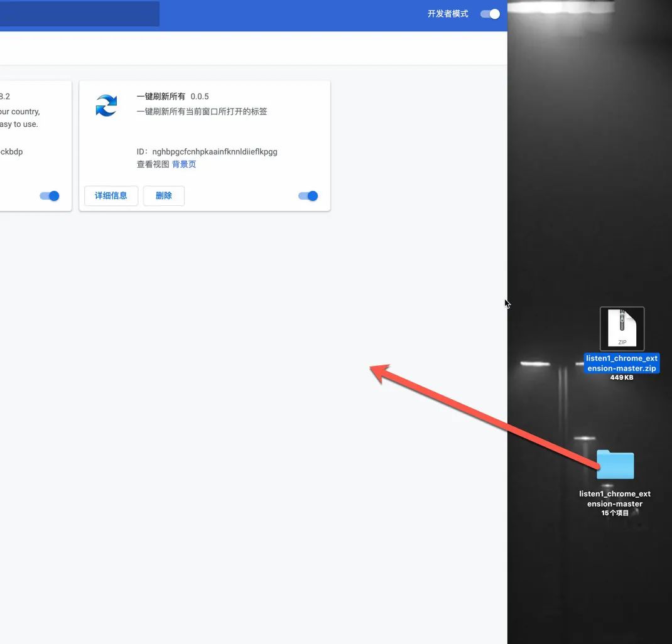Click the 开发者模式 label text
672x644 pixels.
coord(448,14)
